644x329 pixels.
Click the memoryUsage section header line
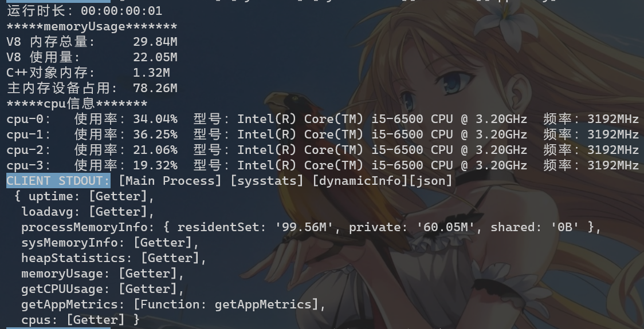(x=92, y=27)
